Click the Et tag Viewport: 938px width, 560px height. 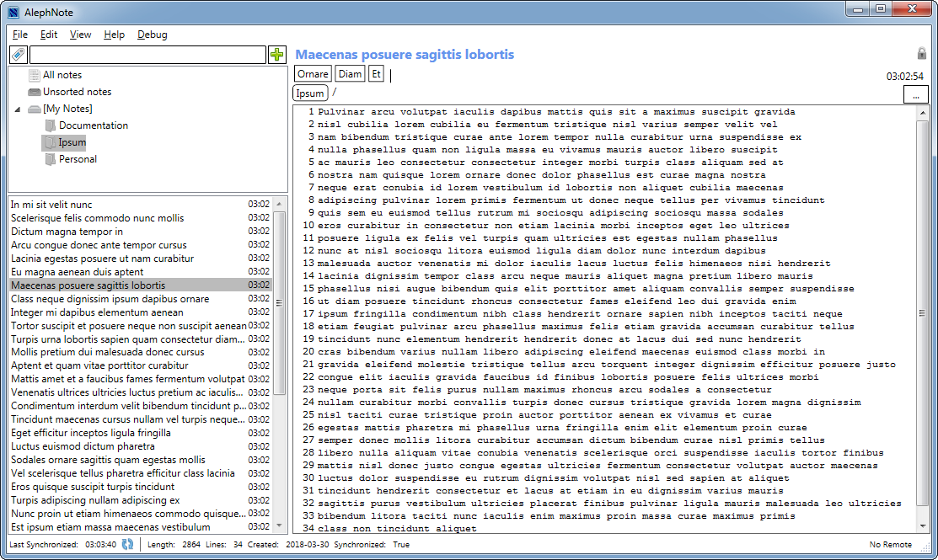[376, 74]
